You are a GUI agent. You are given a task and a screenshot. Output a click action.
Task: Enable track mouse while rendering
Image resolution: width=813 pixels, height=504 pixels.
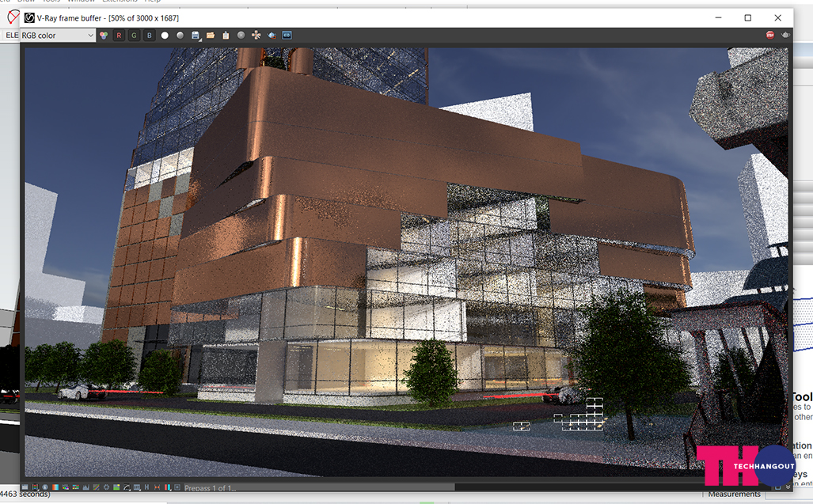(x=256, y=36)
